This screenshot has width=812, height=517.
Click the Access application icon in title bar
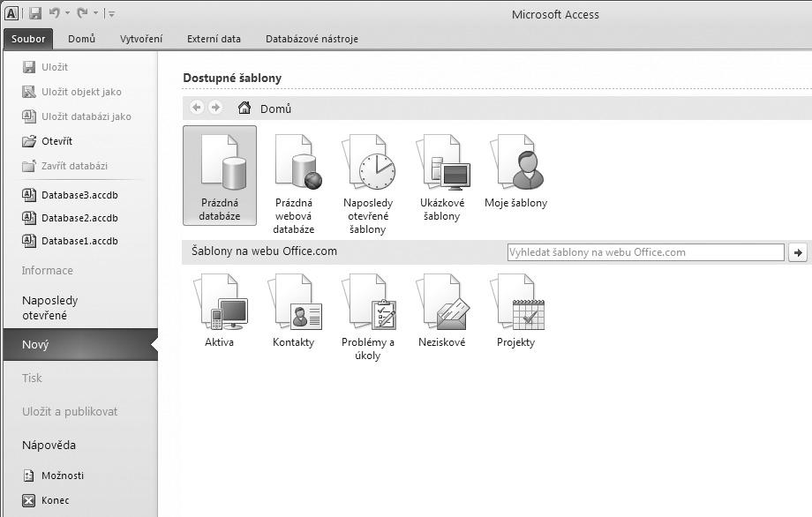pyautogui.click(x=11, y=13)
